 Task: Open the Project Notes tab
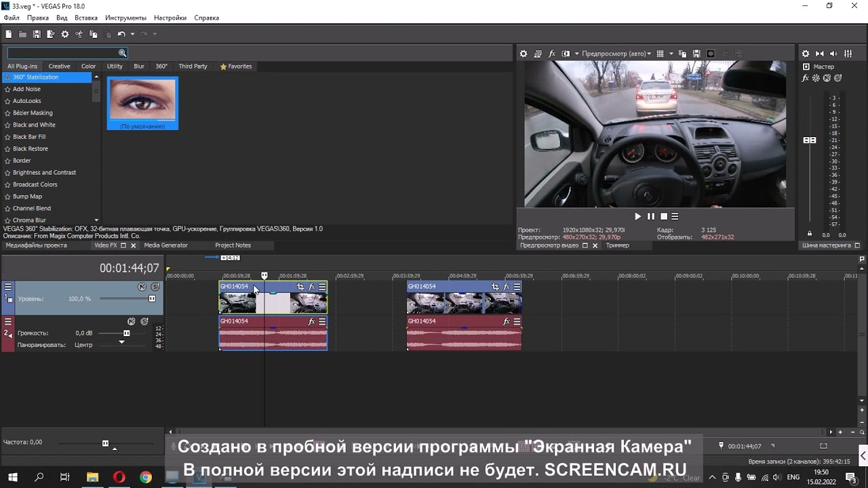pyautogui.click(x=233, y=245)
